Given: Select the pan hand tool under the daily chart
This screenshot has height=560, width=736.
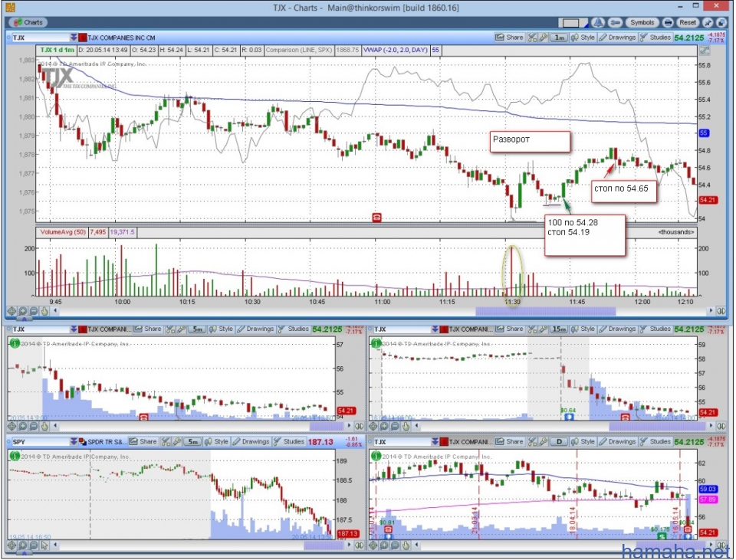Looking at the screenshot, I should (406, 545).
